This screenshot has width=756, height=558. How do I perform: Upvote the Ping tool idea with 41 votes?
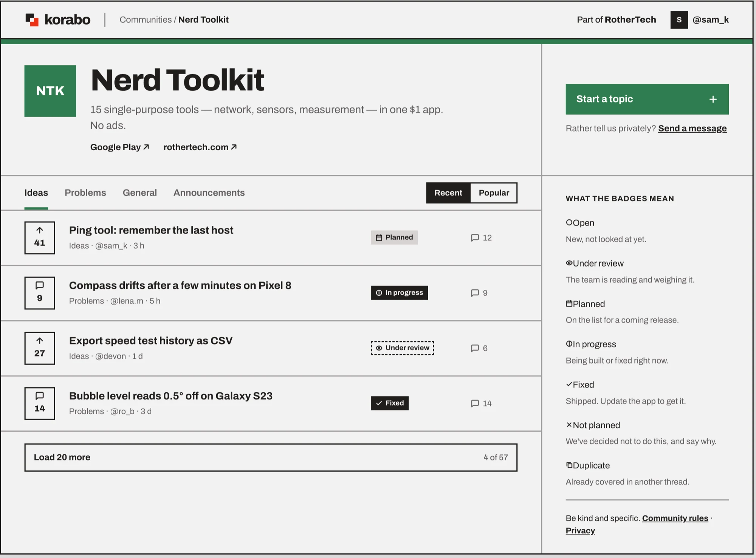[40, 238]
